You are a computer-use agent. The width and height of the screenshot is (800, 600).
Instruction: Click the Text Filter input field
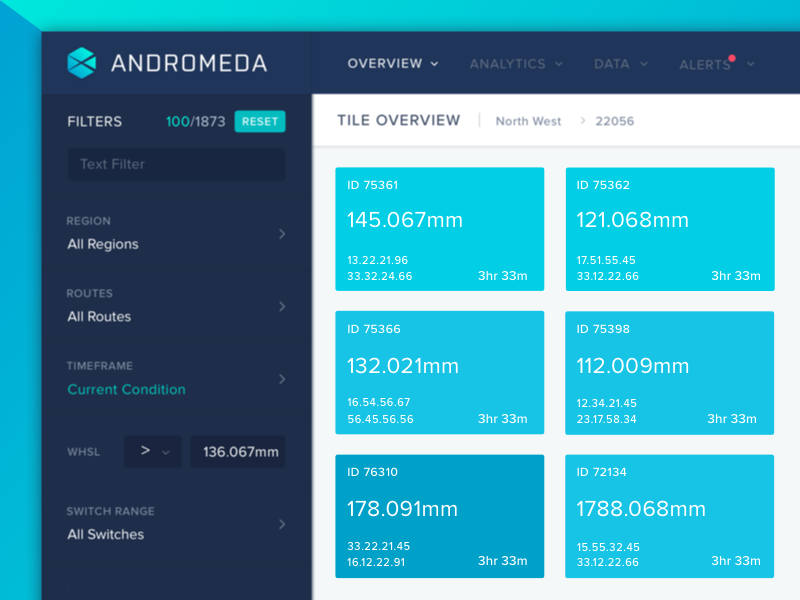point(176,164)
